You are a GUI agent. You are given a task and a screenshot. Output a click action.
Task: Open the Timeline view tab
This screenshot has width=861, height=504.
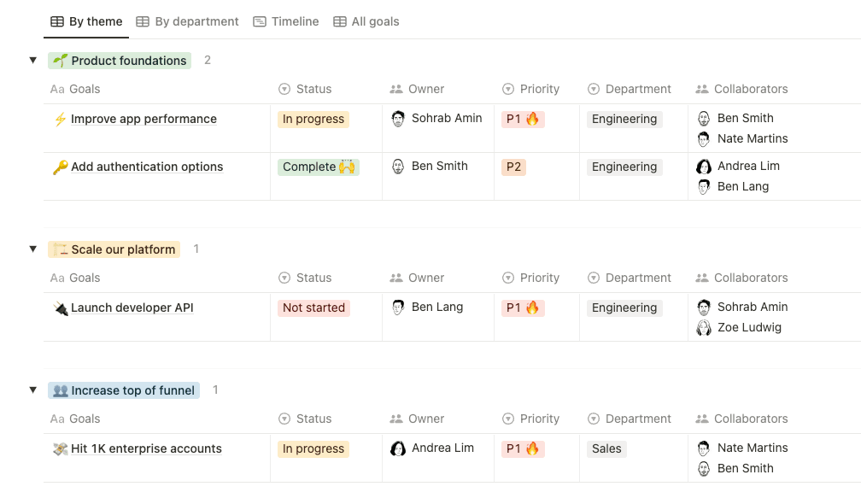point(285,21)
